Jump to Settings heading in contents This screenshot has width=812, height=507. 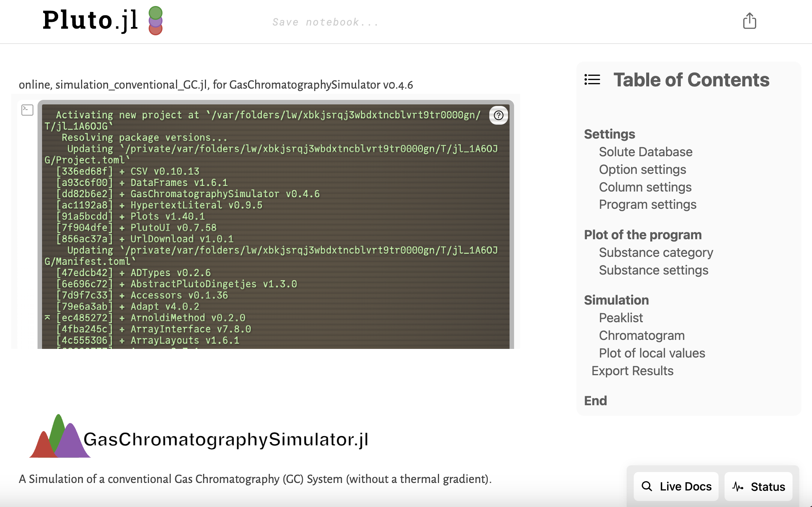[x=609, y=134]
